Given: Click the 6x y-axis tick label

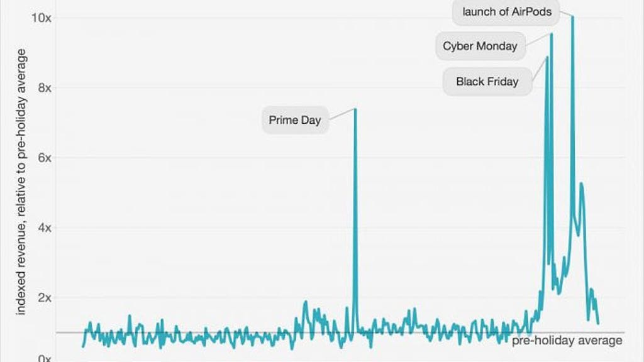Looking at the screenshot, I should (x=43, y=158).
